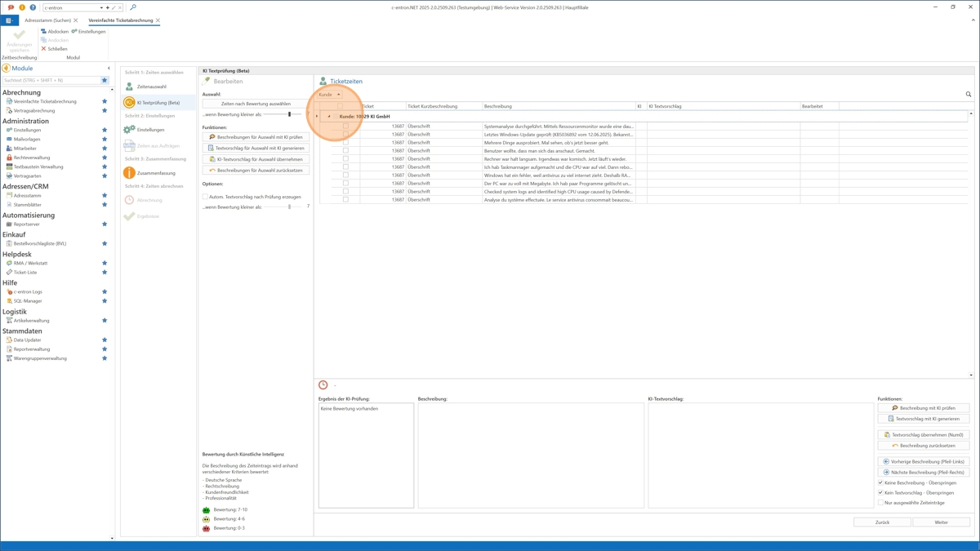Enable Autom. Textvorschlag nach Prüfung erzeugen

tap(206, 197)
